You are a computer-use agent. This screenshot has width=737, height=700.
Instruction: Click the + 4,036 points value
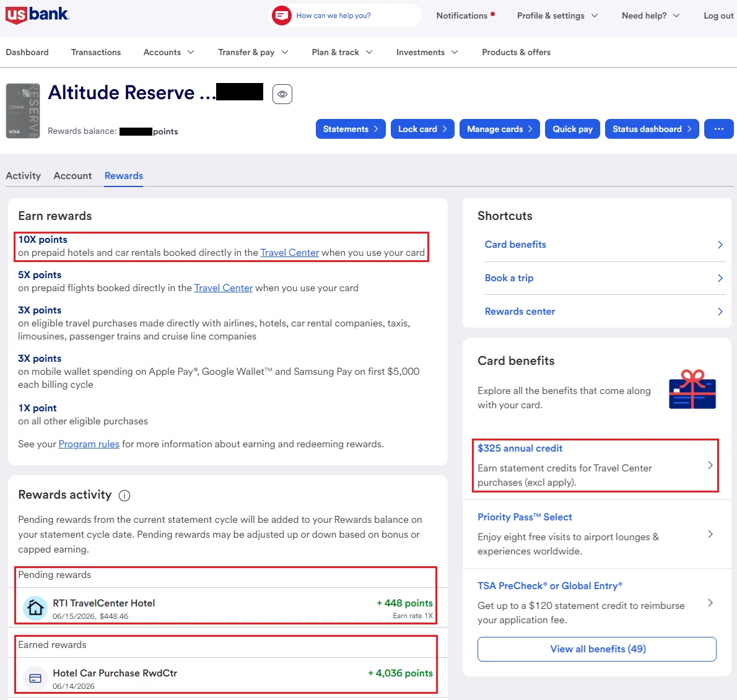[x=400, y=673]
